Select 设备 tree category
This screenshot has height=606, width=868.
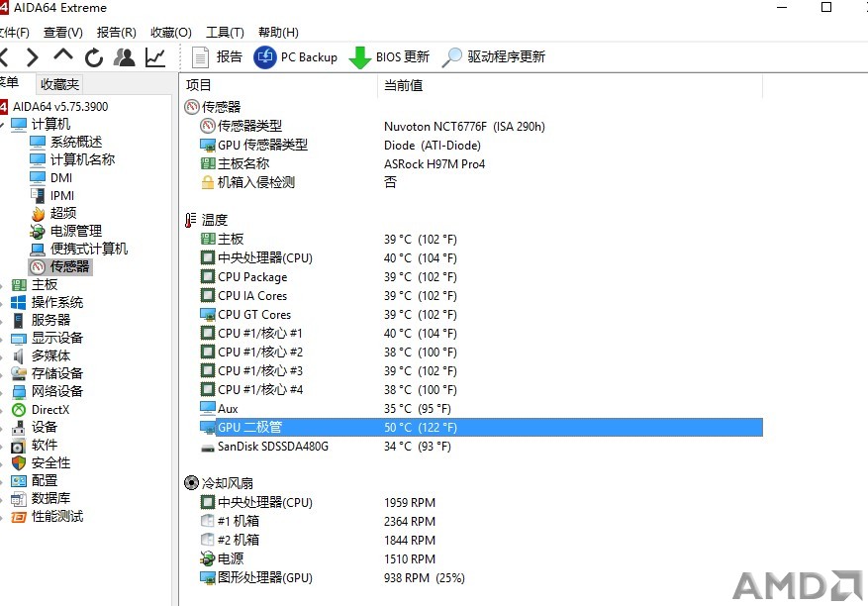[x=35, y=427]
